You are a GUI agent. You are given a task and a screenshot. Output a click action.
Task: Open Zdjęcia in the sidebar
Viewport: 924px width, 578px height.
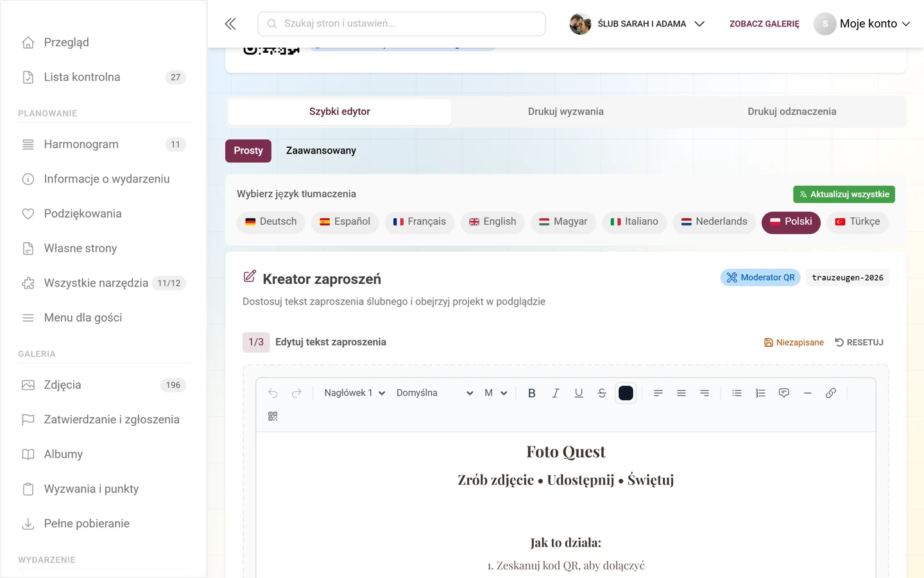103,385
